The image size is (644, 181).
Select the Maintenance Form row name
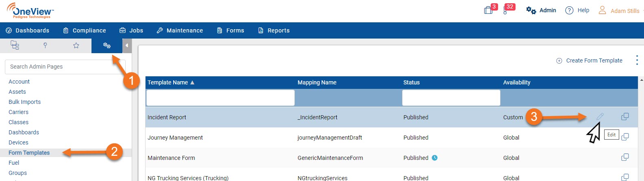tap(171, 158)
